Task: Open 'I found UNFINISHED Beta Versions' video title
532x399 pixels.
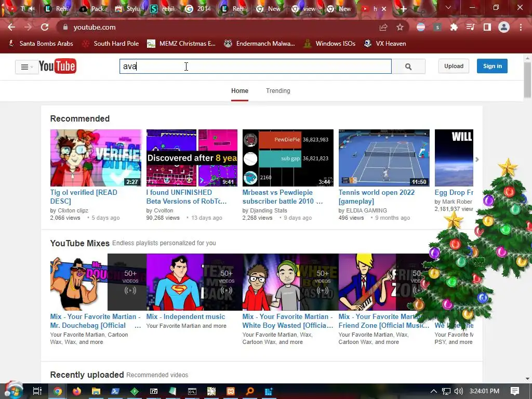Action: coord(187,197)
